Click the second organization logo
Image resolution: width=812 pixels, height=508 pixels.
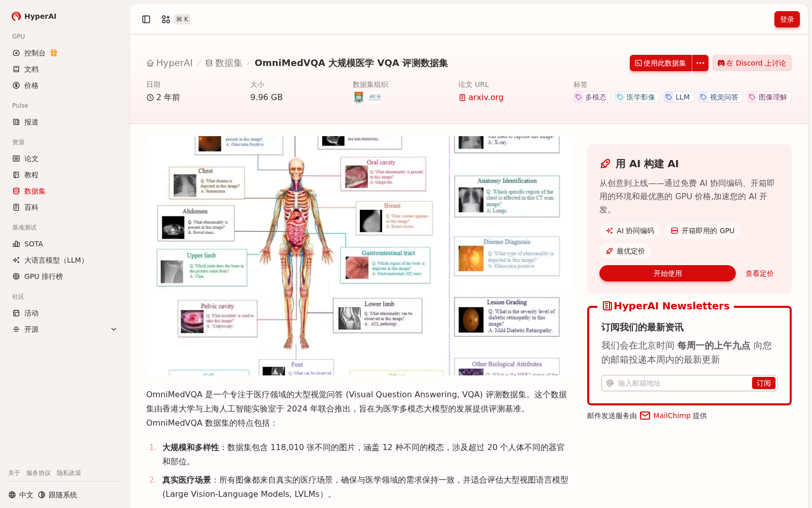[x=375, y=97]
